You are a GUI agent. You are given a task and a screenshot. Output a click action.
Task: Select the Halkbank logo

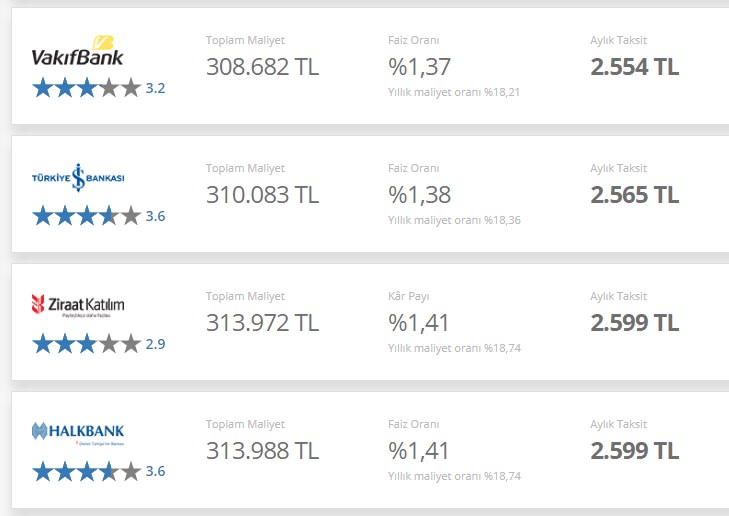click(x=78, y=433)
